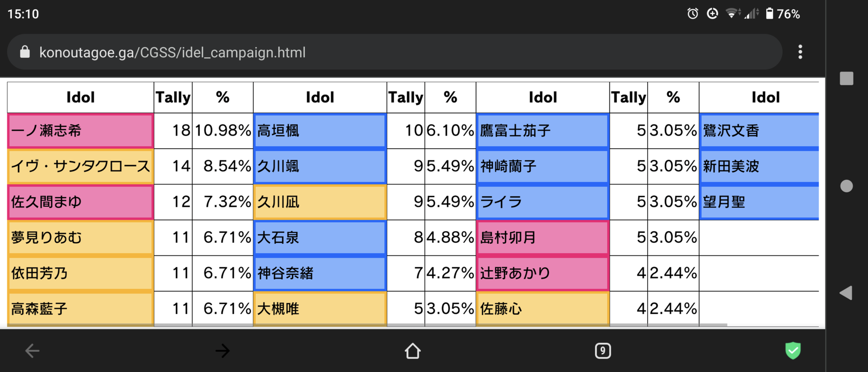Select the イヴ・サンタクロース cell
This screenshot has width=868, height=372.
pyautogui.click(x=80, y=166)
